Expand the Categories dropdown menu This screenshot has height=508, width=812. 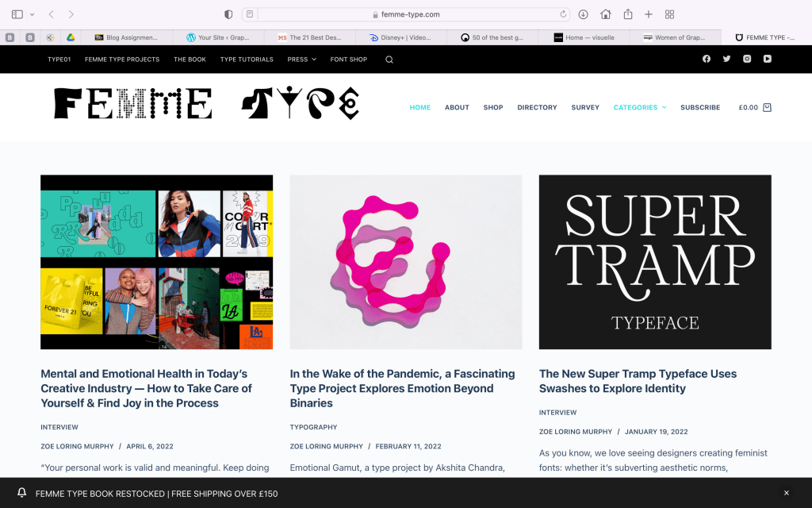pyautogui.click(x=640, y=107)
